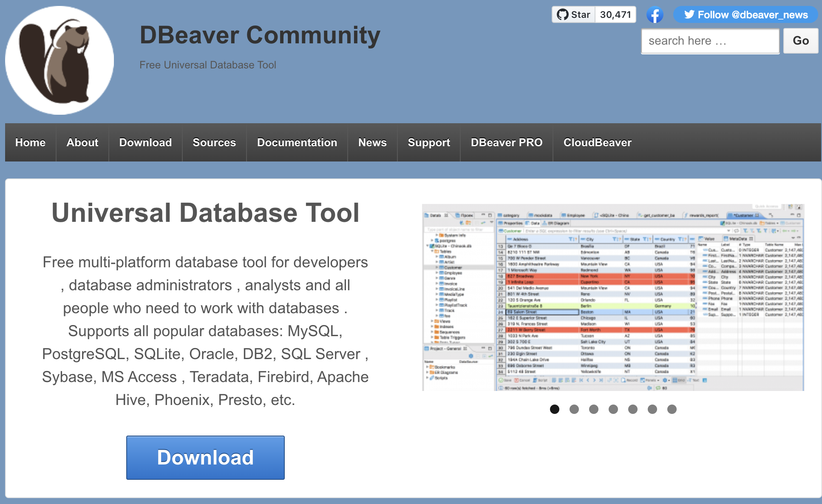The height and width of the screenshot is (504, 822).
Task: Open the News page
Action: tap(372, 142)
